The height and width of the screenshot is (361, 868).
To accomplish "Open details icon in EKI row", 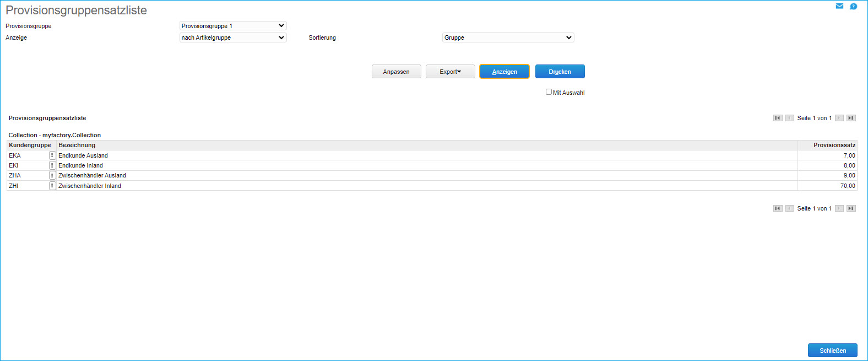I will coord(52,165).
